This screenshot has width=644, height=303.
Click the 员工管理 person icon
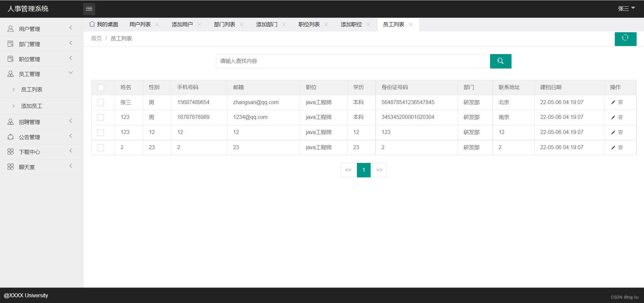pyautogui.click(x=11, y=74)
